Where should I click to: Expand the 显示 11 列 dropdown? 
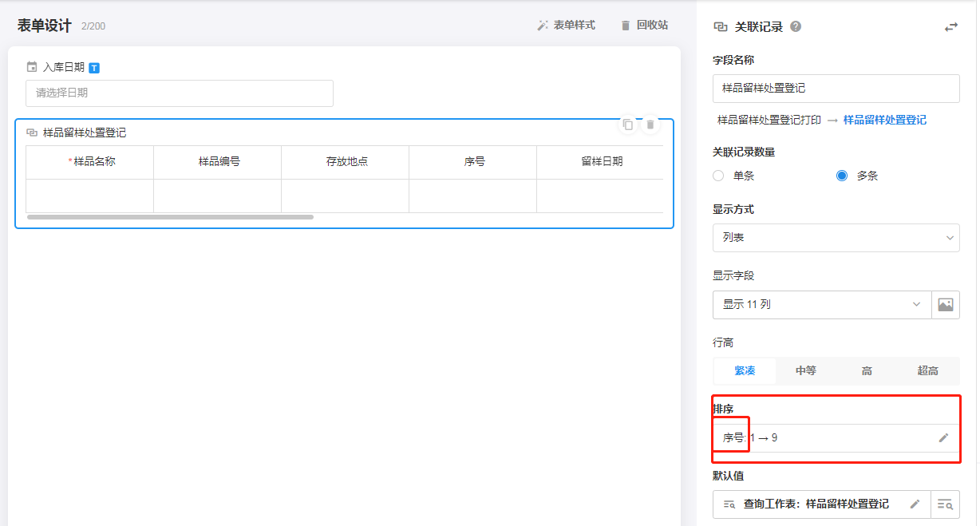point(822,304)
